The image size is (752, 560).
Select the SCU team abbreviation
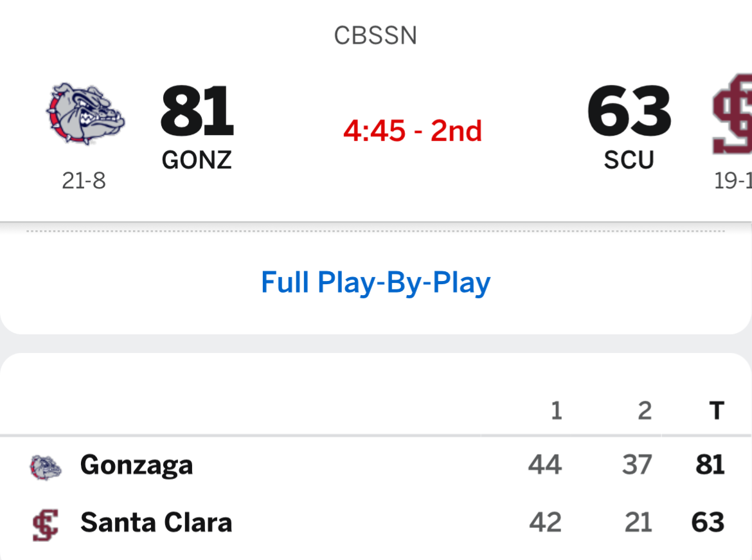(629, 160)
